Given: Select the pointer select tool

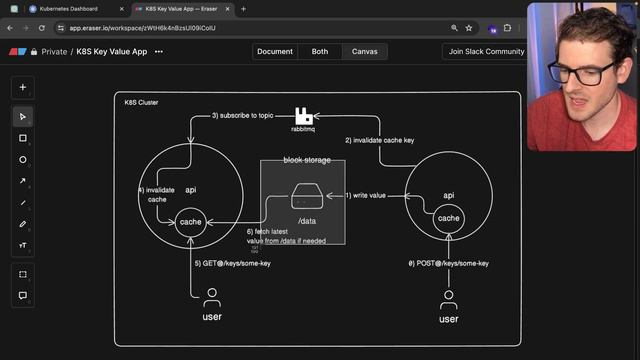Looking at the screenshot, I should (x=23, y=117).
